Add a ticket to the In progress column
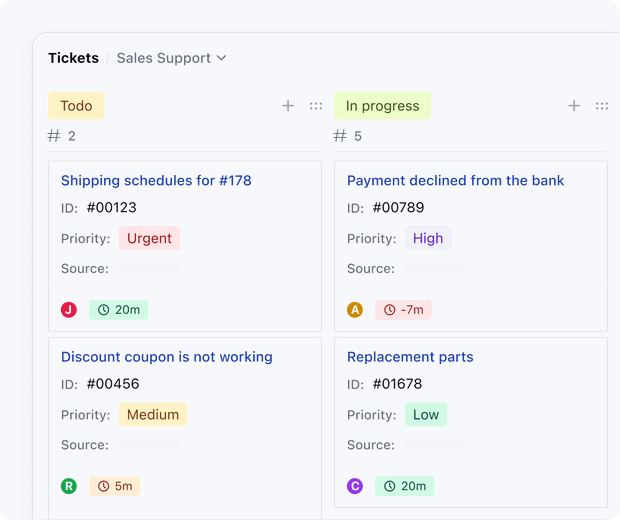Image resolution: width=620 pixels, height=520 pixels. pos(574,106)
